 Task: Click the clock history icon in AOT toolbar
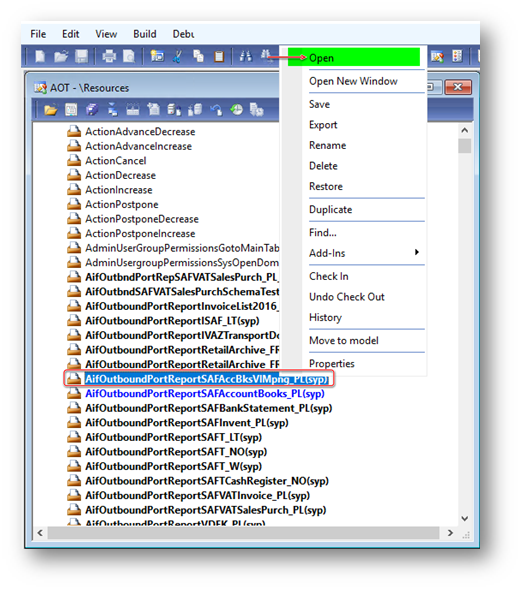(x=237, y=110)
